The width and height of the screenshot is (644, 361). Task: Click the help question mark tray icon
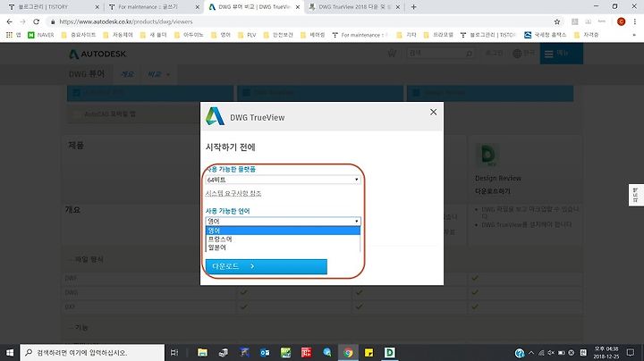pos(520,353)
